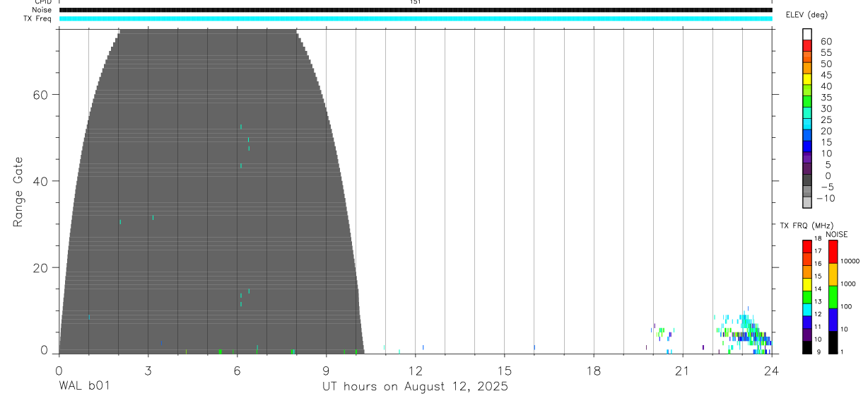Click the '151' CPID value at top
This screenshot has width=868, height=401.
[416, 2]
